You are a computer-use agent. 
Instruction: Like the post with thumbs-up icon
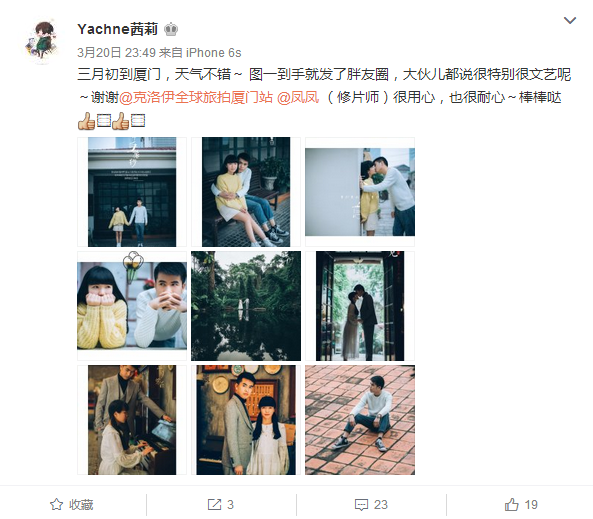[511, 504]
